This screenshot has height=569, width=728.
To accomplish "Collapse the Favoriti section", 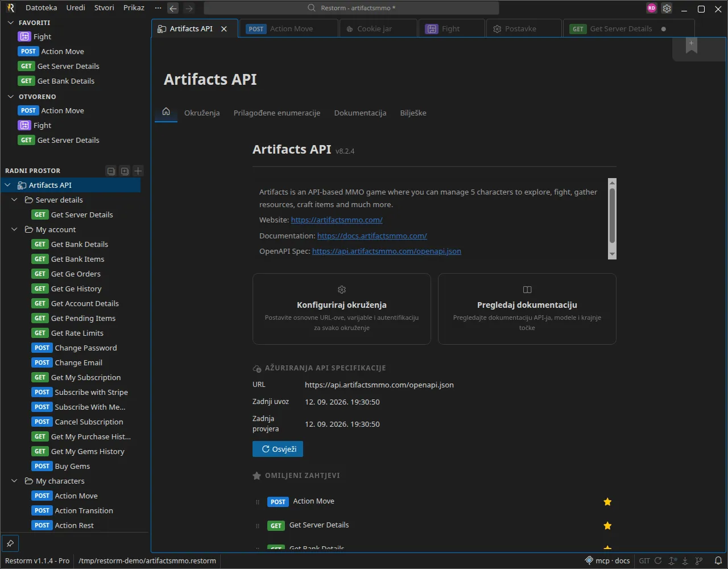I will [x=10, y=23].
